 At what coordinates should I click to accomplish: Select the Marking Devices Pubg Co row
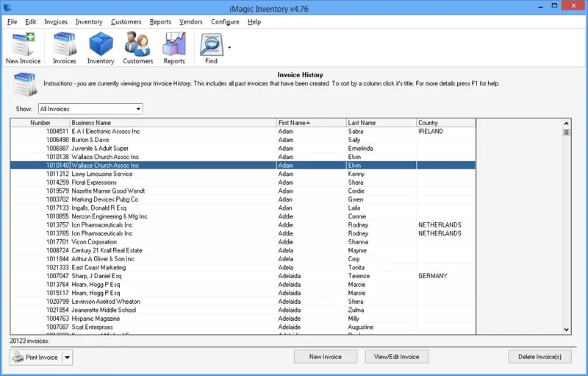243,199
